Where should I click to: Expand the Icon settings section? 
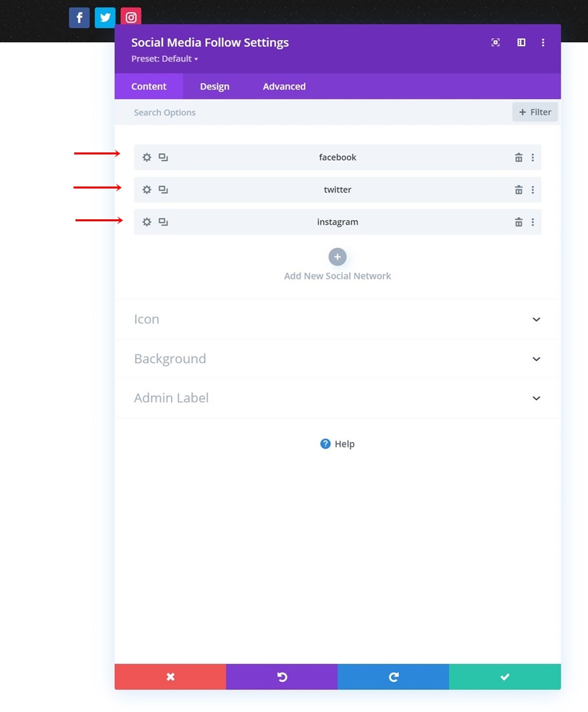click(x=337, y=319)
